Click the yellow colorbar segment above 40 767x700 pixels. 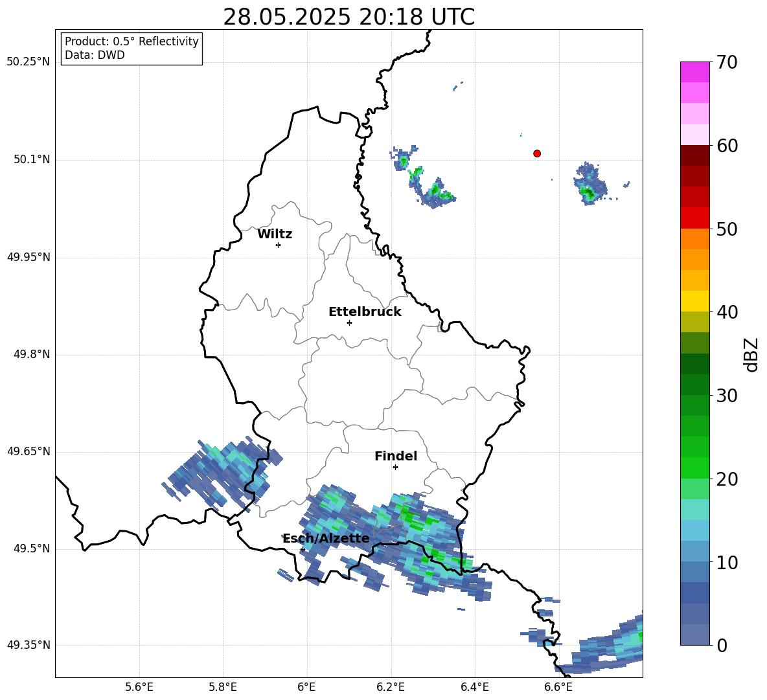tap(694, 300)
